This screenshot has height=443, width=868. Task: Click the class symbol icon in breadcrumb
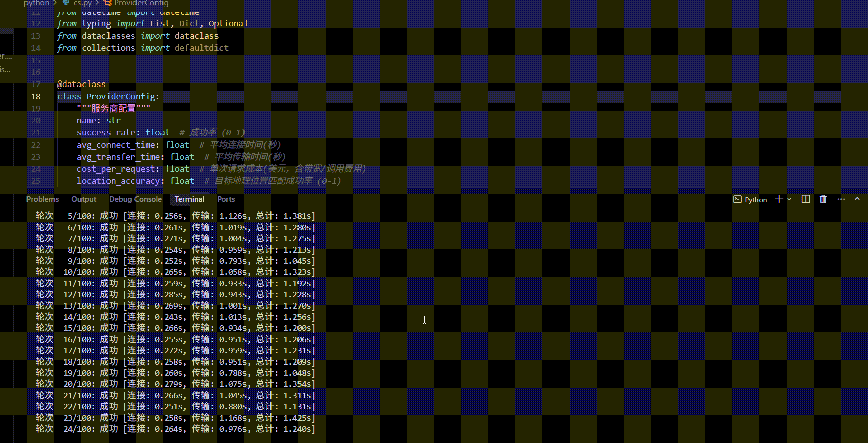[x=107, y=3]
